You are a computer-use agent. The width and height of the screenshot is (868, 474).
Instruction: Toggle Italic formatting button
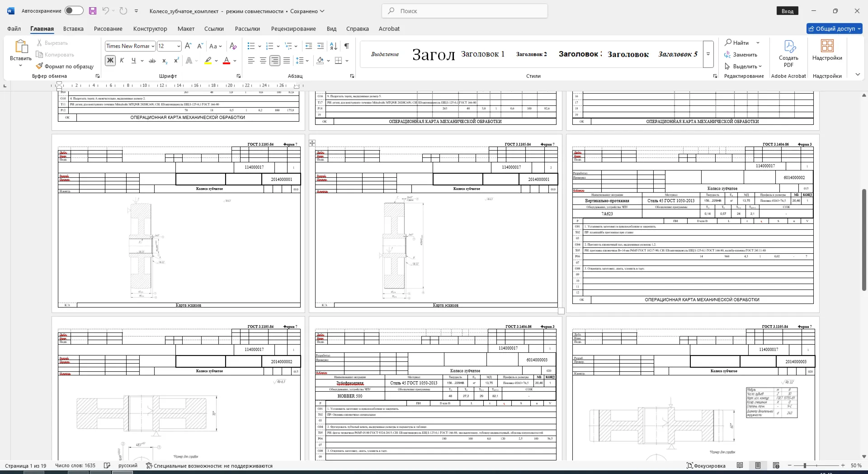(x=122, y=61)
